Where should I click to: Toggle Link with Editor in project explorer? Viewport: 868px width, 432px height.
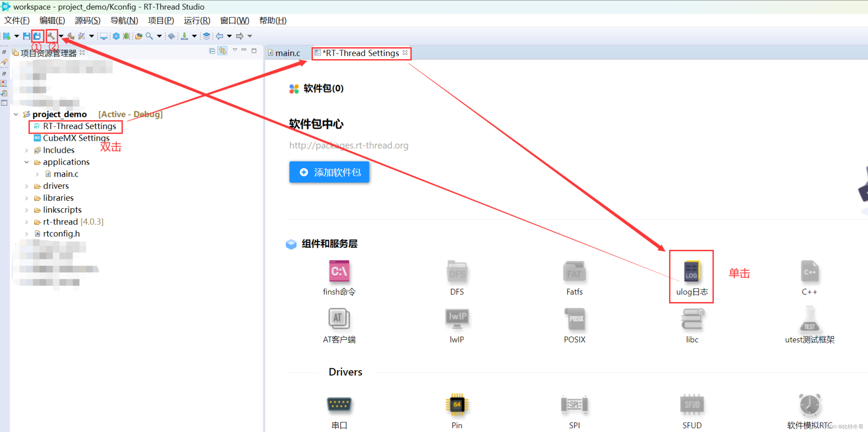pyautogui.click(x=223, y=51)
